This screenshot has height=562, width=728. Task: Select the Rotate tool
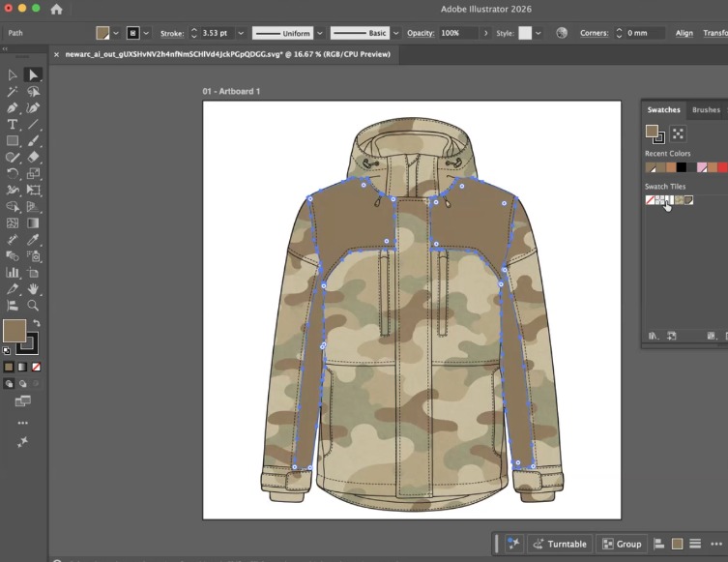[13, 174]
